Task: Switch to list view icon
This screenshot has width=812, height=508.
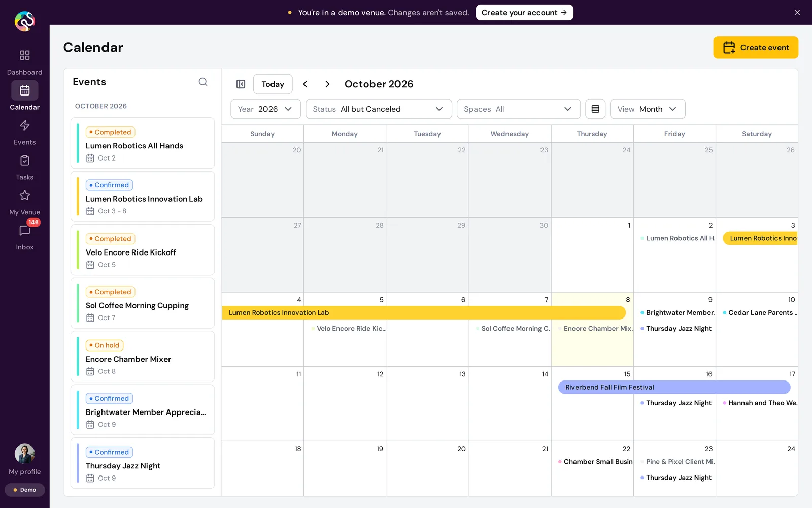Action: [x=595, y=109]
